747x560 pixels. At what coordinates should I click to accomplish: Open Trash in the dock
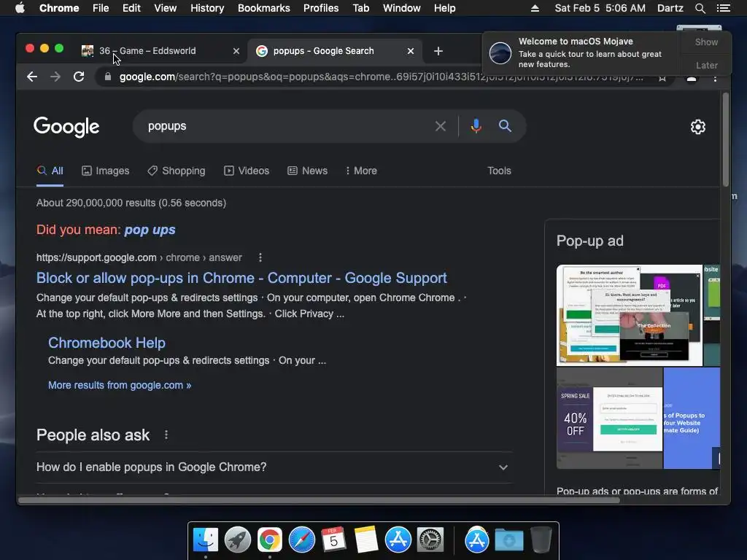[541, 540]
